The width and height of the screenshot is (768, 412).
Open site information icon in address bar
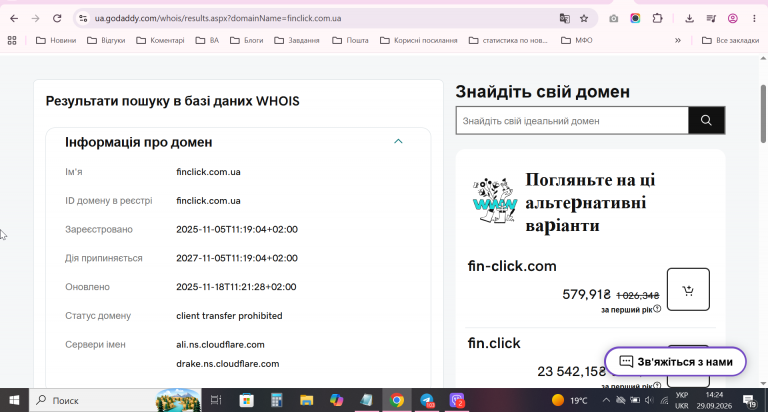click(x=83, y=19)
